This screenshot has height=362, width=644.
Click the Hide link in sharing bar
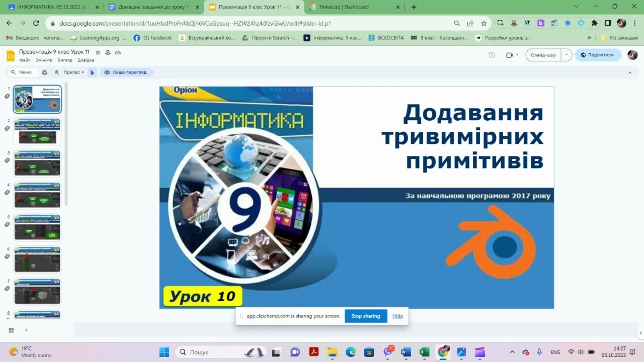(397, 316)
